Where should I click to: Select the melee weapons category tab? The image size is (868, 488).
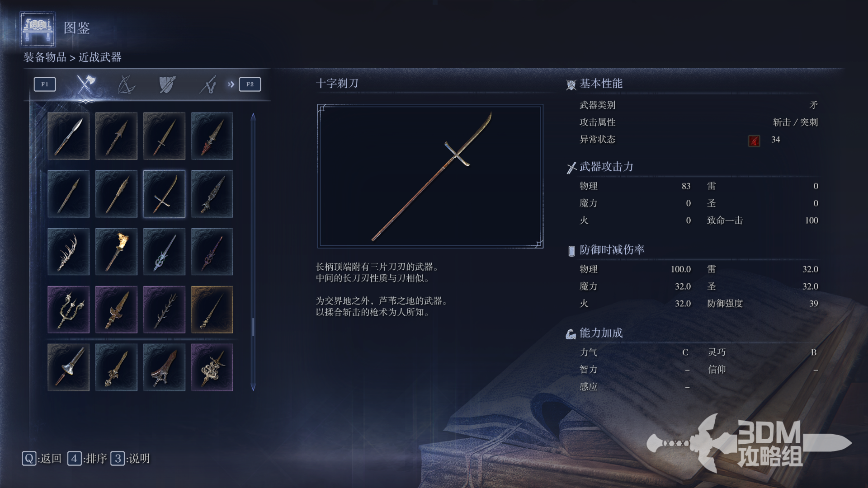[85, 84]
